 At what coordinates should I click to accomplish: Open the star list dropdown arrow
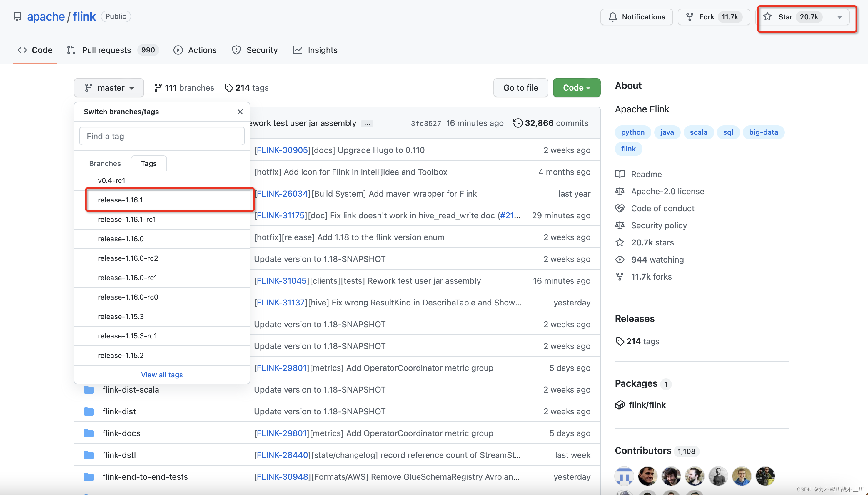839,17
